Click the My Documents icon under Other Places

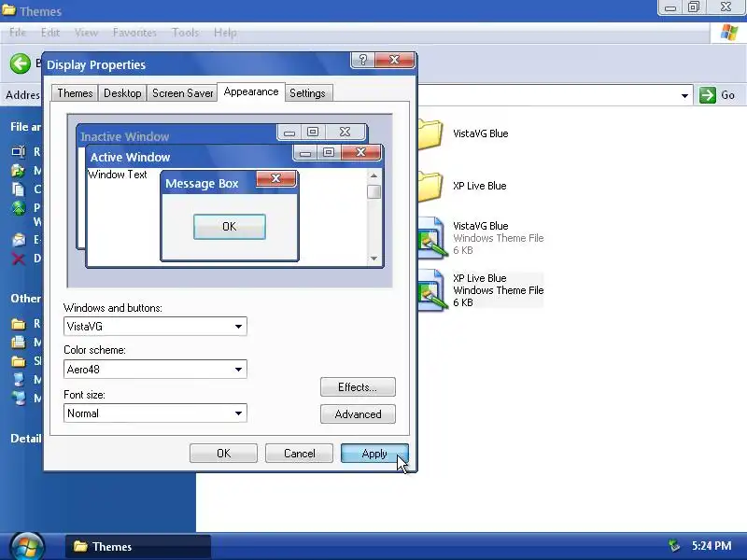pos(19,343)
